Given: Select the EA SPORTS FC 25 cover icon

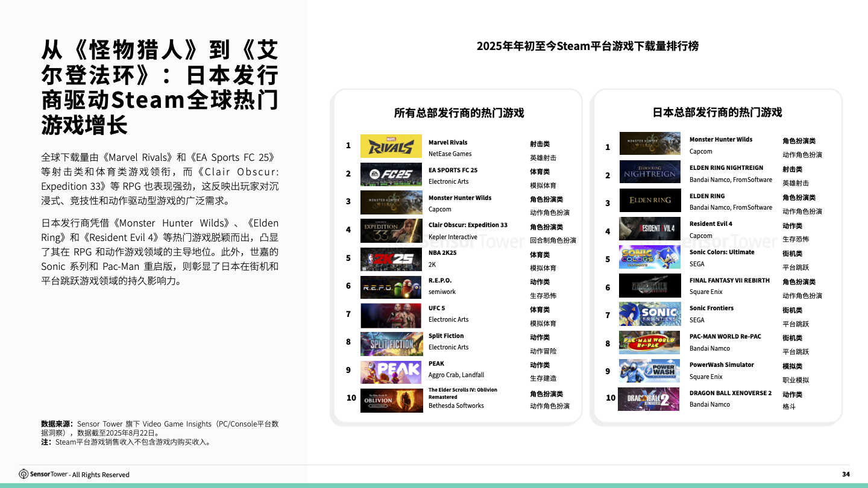Looking at the screenshot, I should pos(391,174).
